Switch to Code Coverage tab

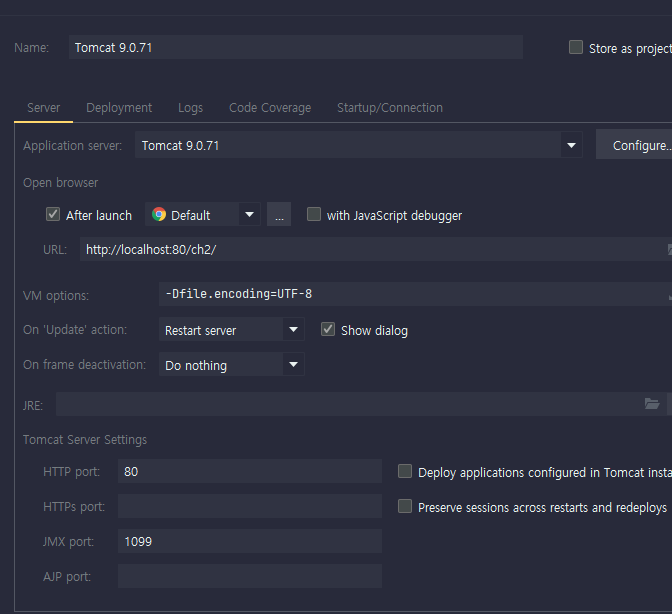click(270, 108)
